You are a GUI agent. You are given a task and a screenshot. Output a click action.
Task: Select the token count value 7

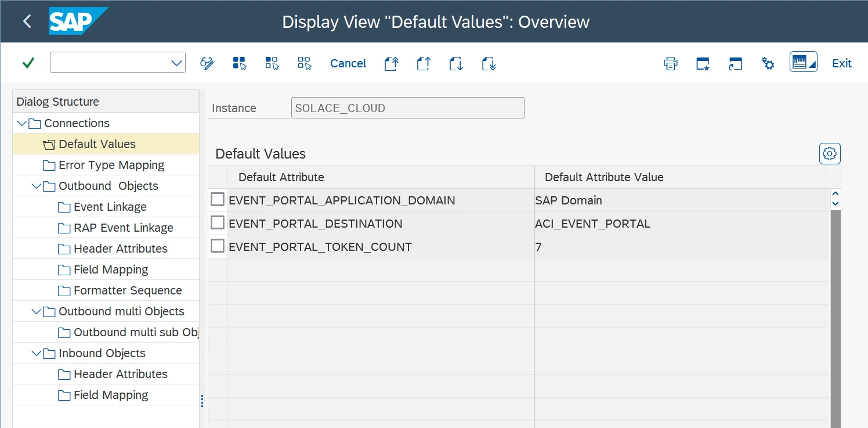[x=682, y=247]
